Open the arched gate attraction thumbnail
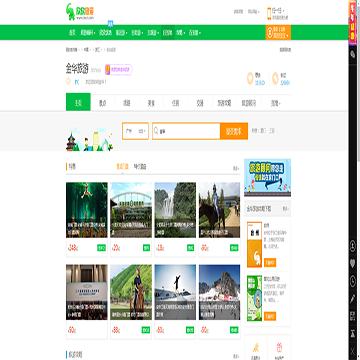The image size is (360, 360). (x=131, y=210)
